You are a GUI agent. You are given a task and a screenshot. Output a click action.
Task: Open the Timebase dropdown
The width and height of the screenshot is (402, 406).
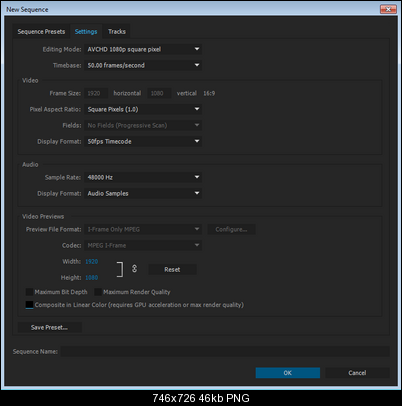(x=143, y=65)
